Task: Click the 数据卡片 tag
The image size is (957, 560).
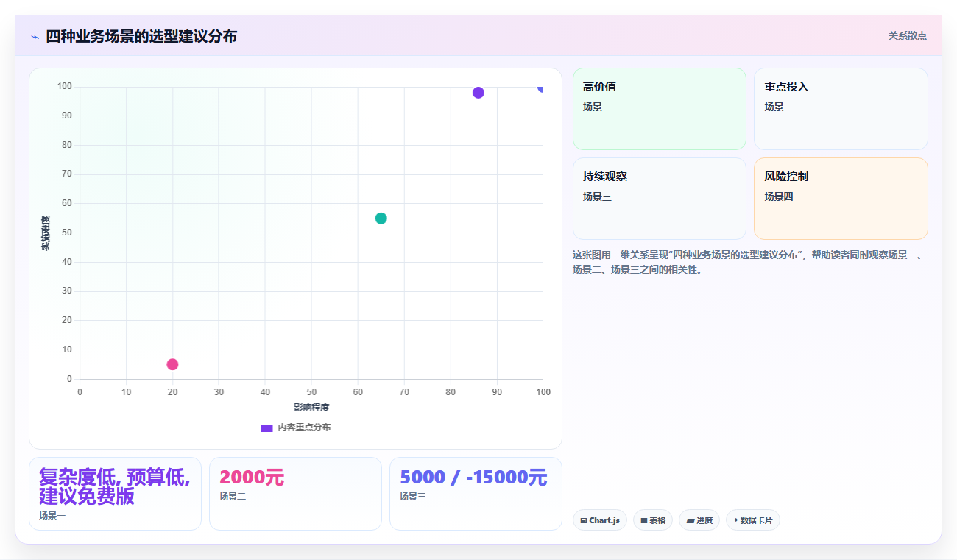Action: [753, 520]
